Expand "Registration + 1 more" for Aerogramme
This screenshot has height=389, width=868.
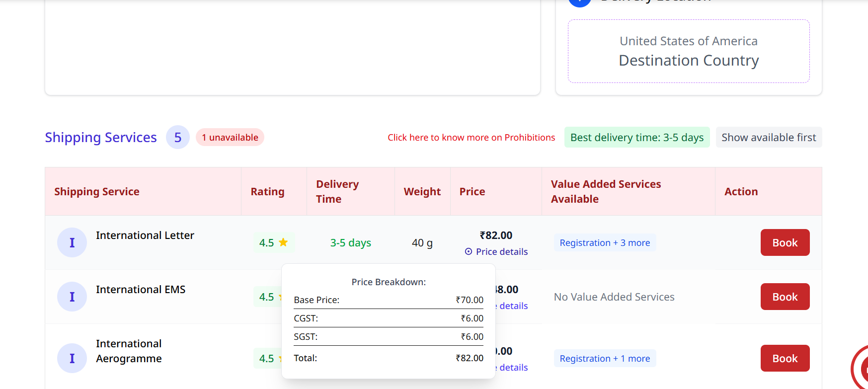(x=605, y=359)
